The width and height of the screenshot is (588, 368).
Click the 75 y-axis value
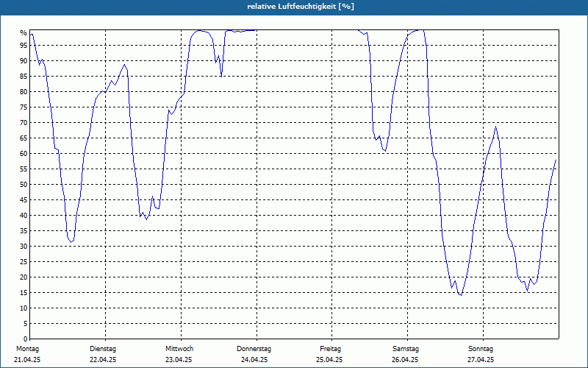pyautogui.click(x=24, y=107)
